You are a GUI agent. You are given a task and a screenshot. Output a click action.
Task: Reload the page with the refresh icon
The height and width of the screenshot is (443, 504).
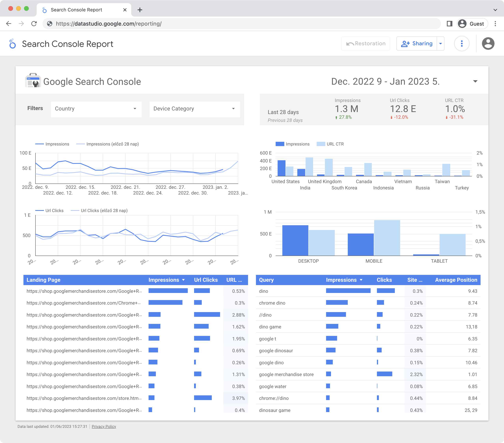coord(34,24)
